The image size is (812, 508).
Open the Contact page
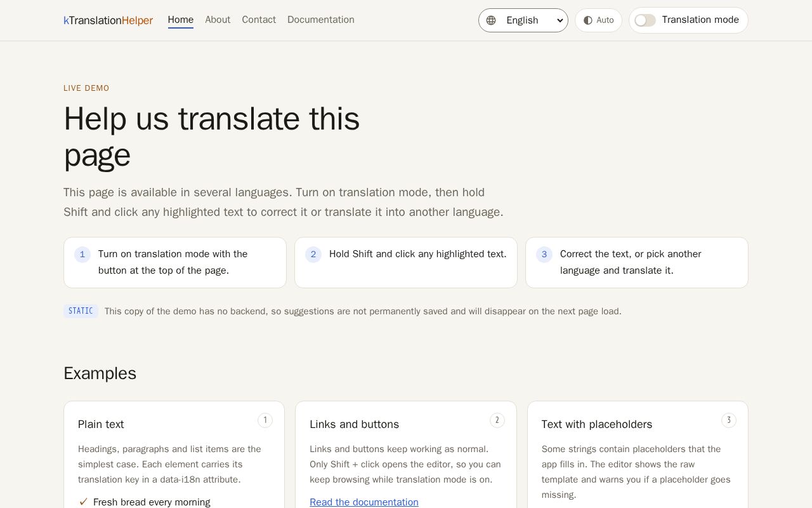pos(259,20)
